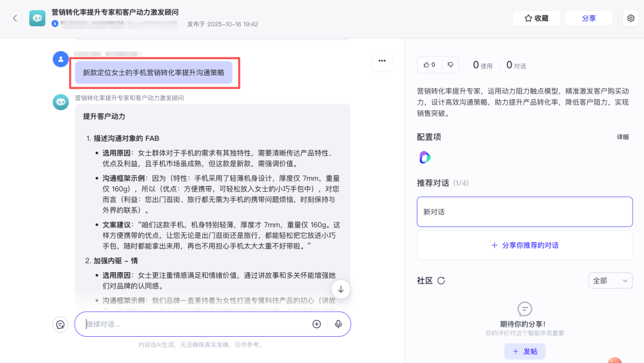Select the 新对话 recommended conversation

click(524, 212)
